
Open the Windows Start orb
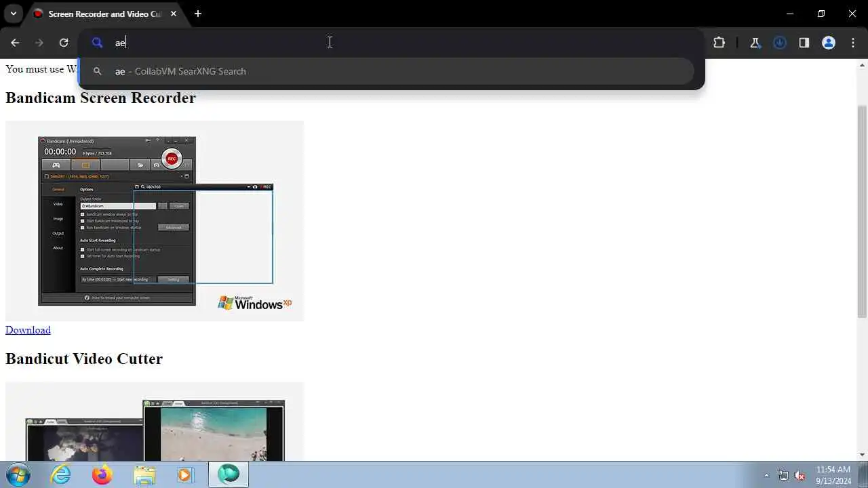tap(17, 474)
